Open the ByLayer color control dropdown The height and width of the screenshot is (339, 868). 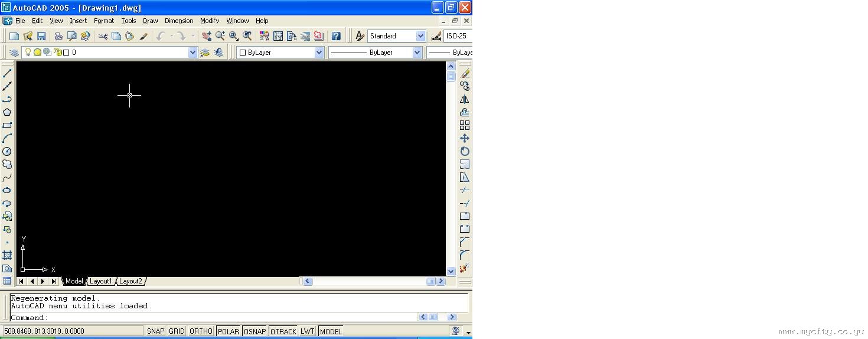[319, 53]
